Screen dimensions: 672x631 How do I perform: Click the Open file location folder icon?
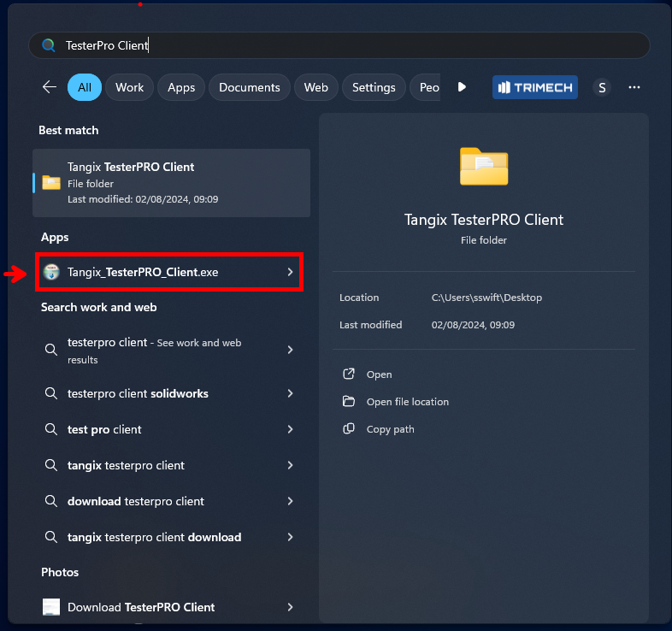[x=349, y=402]
